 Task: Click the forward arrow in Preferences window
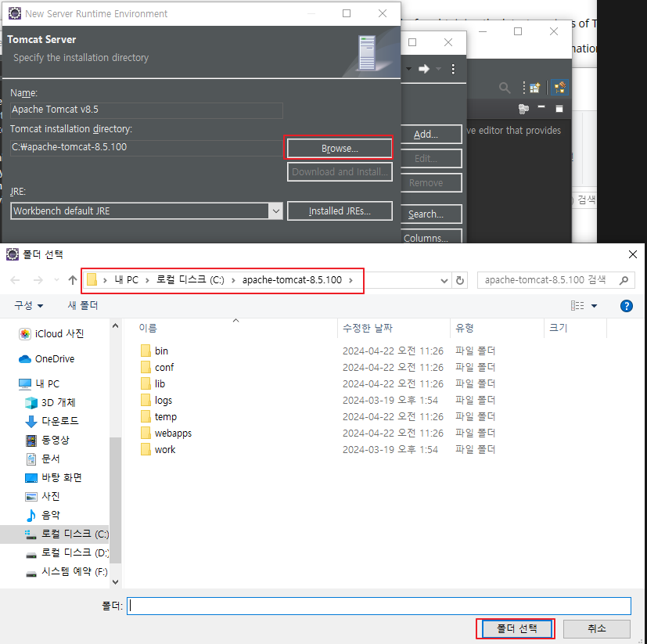pyautogui.click(x=424, y=69)
